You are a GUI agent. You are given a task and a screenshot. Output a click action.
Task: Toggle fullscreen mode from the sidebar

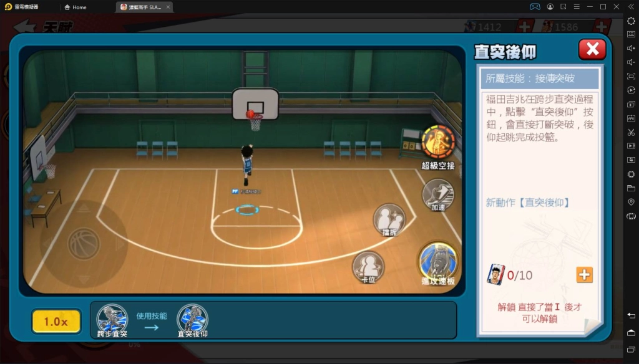pyautogui.click(x=631, y=76)
